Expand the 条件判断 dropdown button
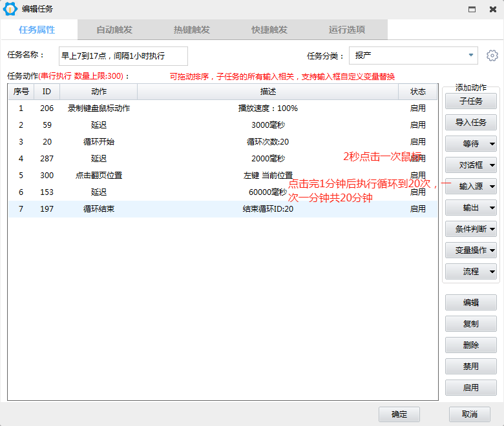 click(x=470, y=228)
